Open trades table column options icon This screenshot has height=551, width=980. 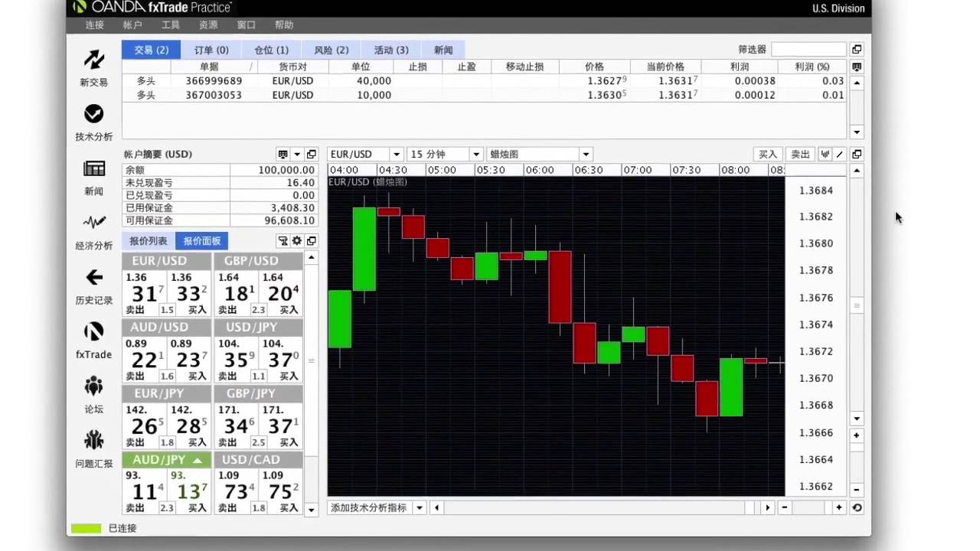(857, 67)
